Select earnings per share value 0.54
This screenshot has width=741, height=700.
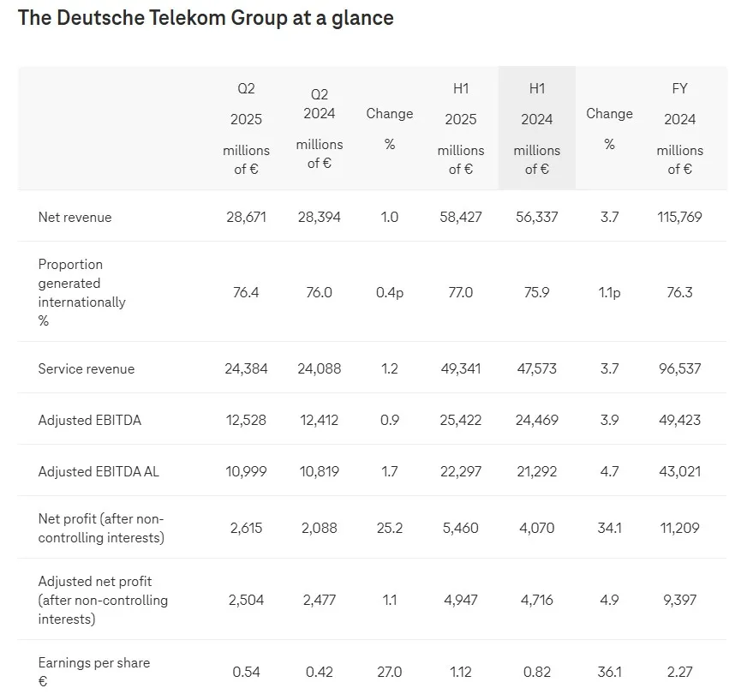click(x=246, y=672)
